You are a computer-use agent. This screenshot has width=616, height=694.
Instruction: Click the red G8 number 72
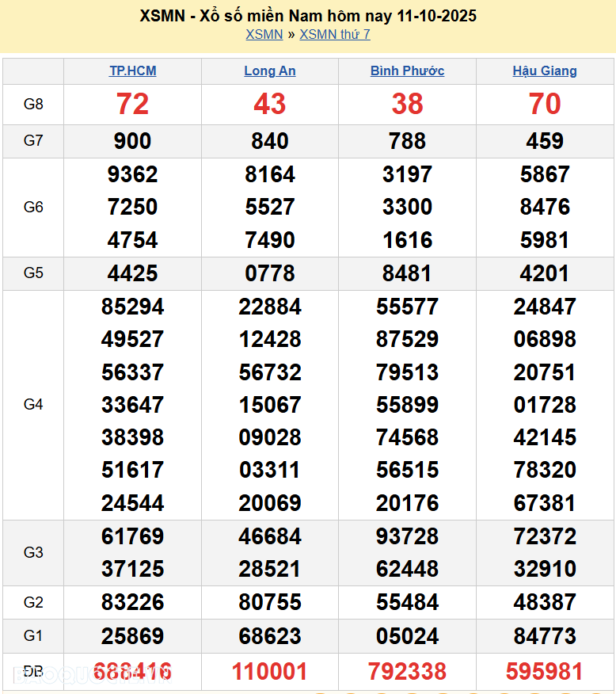tap(132, 104)
